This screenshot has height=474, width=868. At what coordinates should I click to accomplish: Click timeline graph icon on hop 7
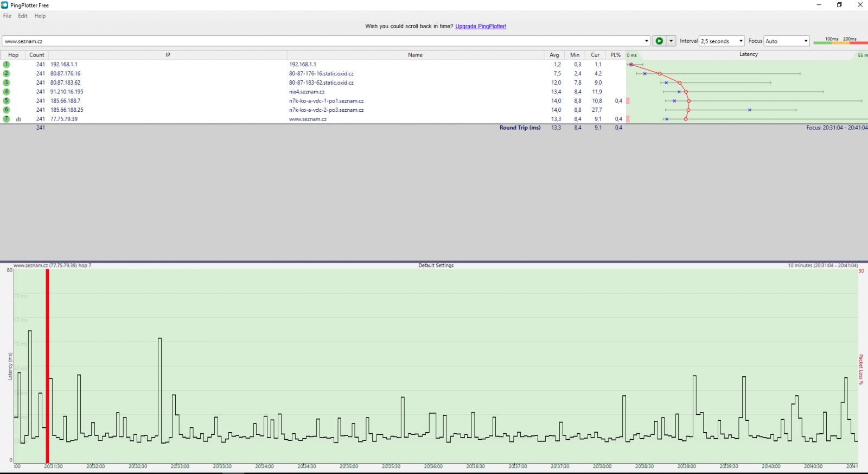18,119
